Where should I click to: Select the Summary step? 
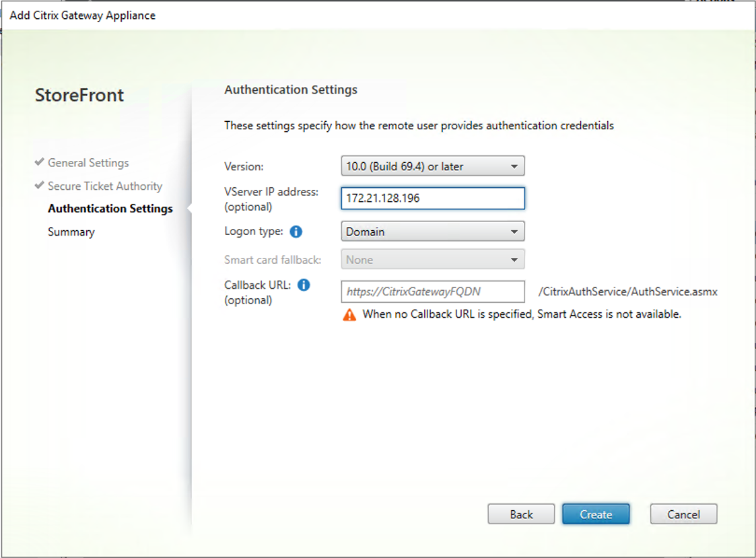click(x=71, y=232)
